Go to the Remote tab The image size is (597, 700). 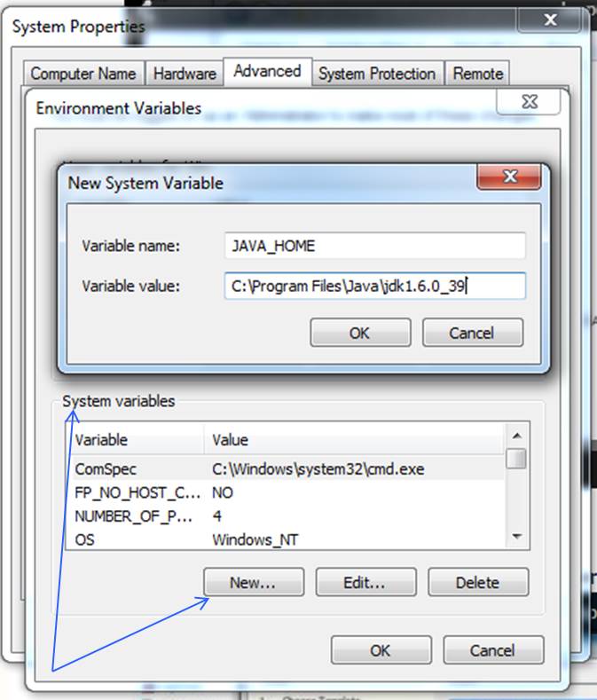tap(478, 74)
